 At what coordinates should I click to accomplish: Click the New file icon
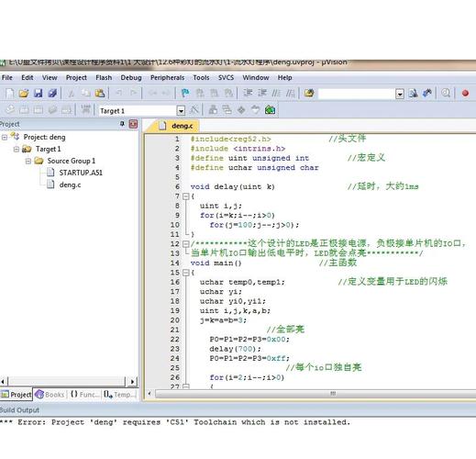(x=9, y=93)
